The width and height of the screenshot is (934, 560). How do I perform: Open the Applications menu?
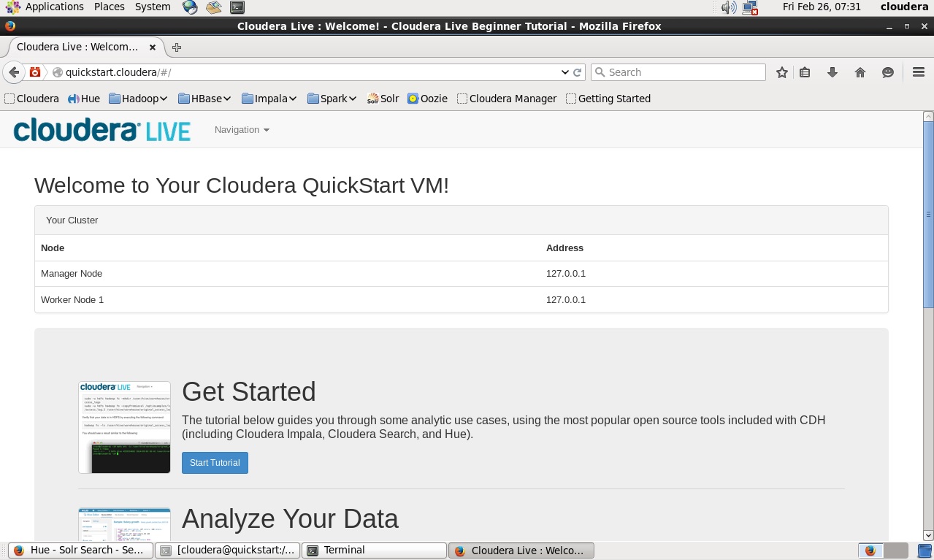45,7
